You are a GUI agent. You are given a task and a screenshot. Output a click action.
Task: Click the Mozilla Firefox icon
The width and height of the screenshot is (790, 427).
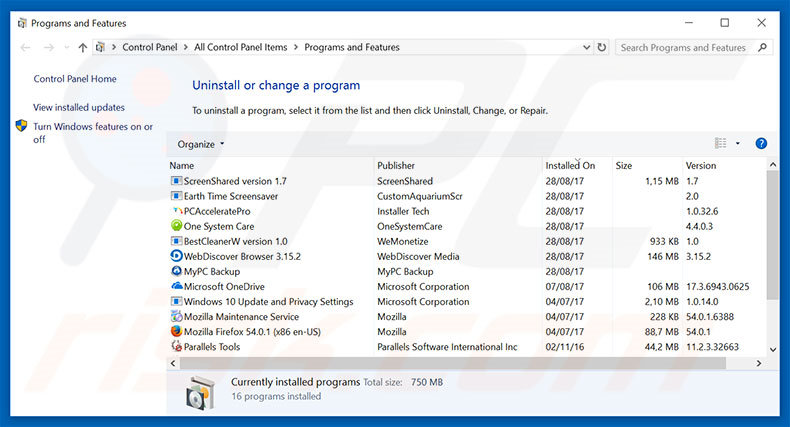tap(176, 331)
